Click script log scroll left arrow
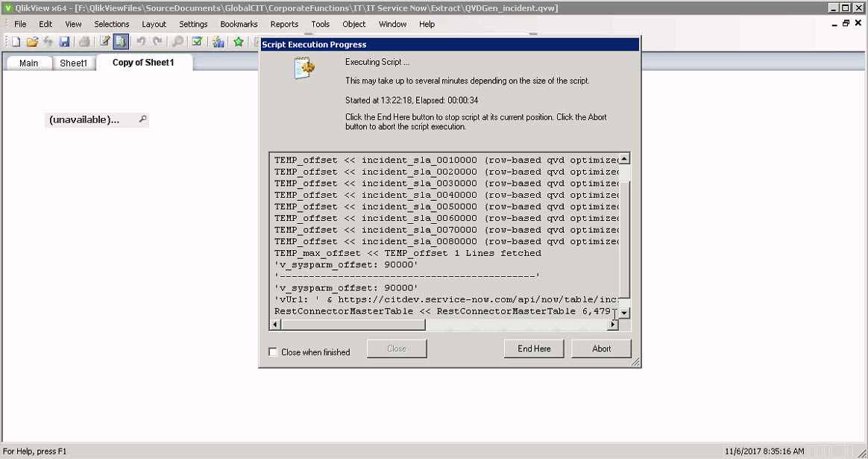Viewport: 868px width, 459px height. pos(275,325)
